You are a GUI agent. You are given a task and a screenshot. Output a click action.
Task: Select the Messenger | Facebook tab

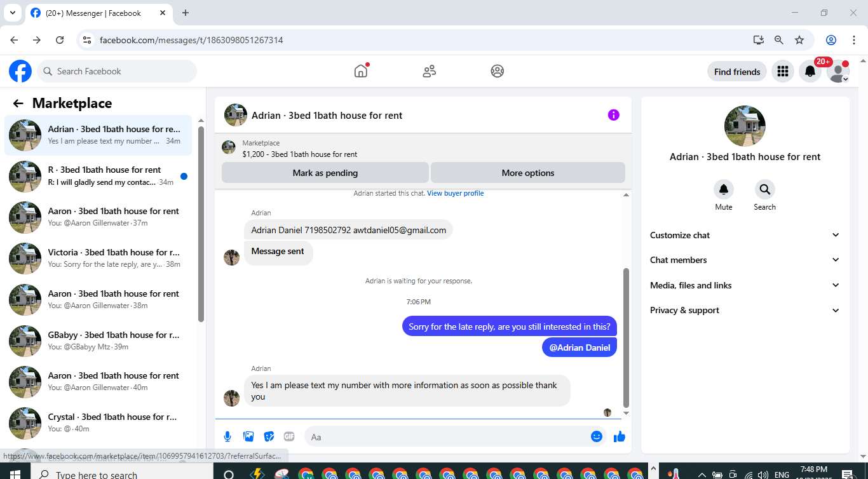click(99, 13)
